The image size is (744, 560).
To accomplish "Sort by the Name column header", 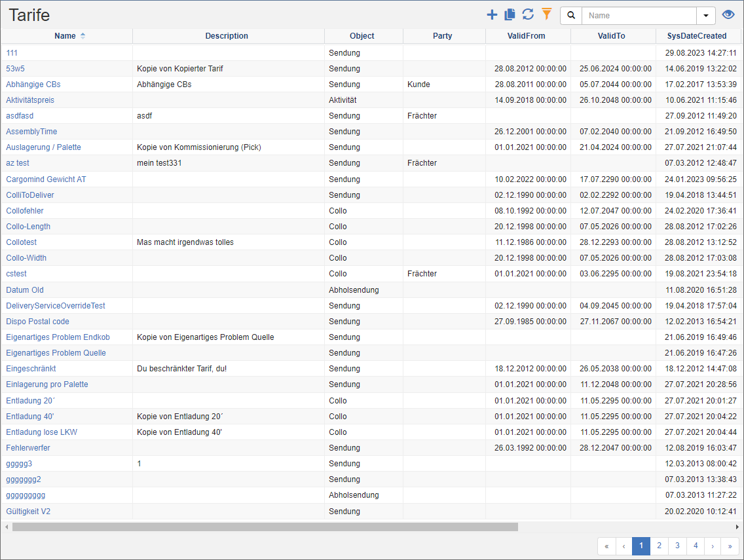I will coord(65,36).
